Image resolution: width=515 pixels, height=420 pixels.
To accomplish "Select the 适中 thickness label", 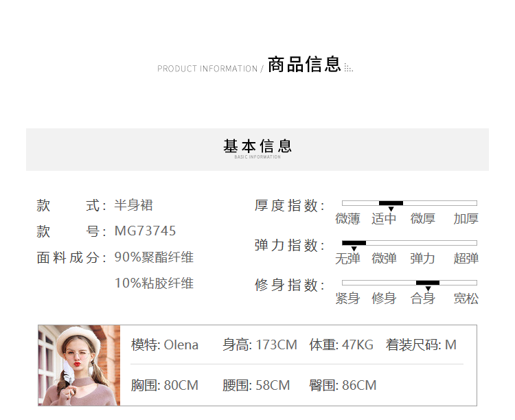I will click(385, 219).
